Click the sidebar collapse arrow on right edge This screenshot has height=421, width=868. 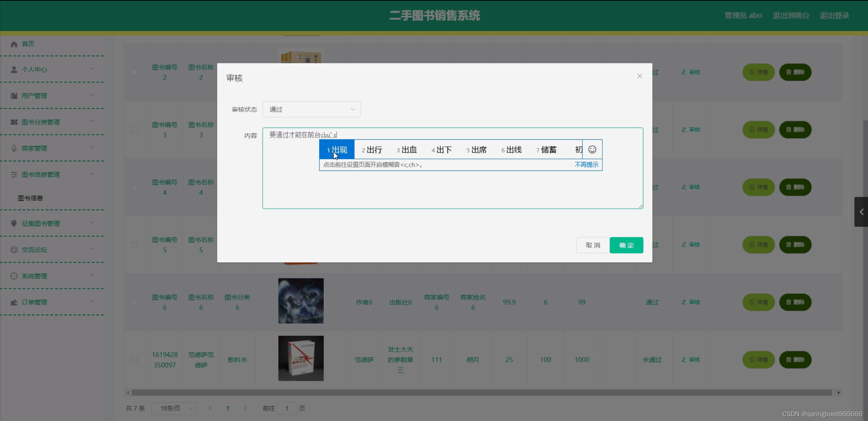(861, 212)
